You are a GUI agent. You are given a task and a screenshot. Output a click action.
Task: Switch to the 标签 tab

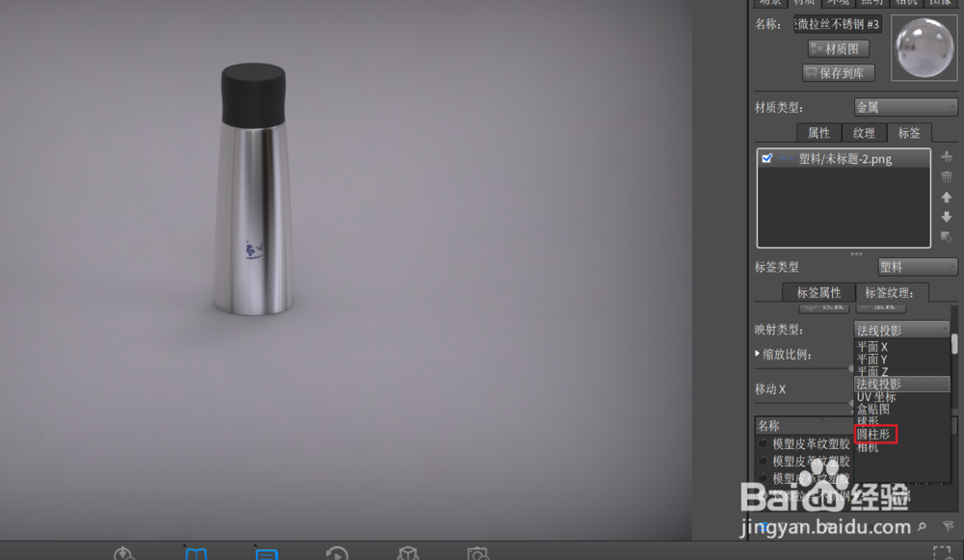coord(909,133)
